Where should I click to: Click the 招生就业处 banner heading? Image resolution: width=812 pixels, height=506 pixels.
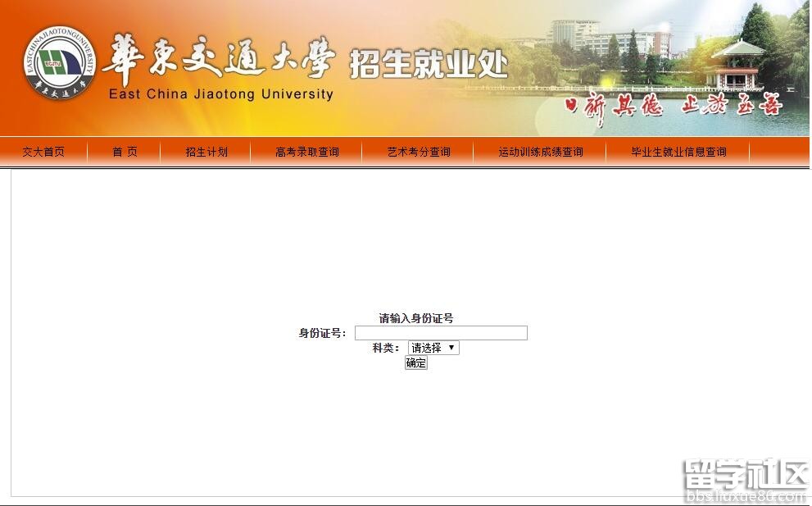[429, 64]
